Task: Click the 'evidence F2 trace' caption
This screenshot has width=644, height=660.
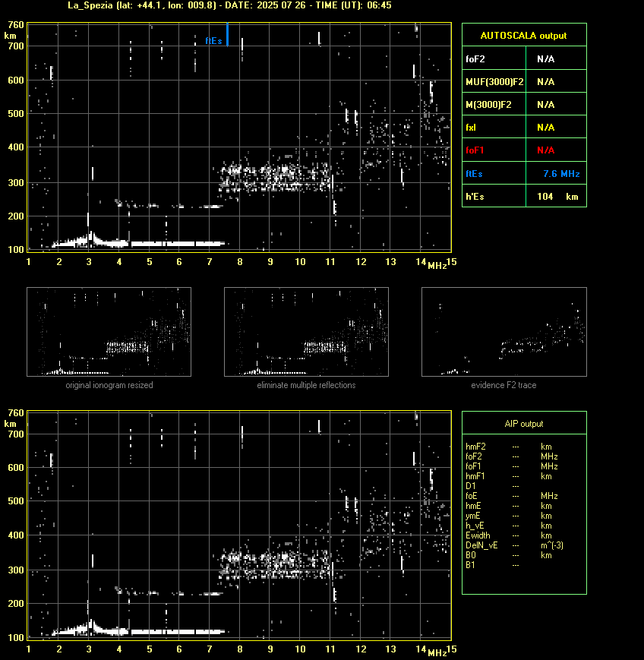Action: (x=504, y=385)
